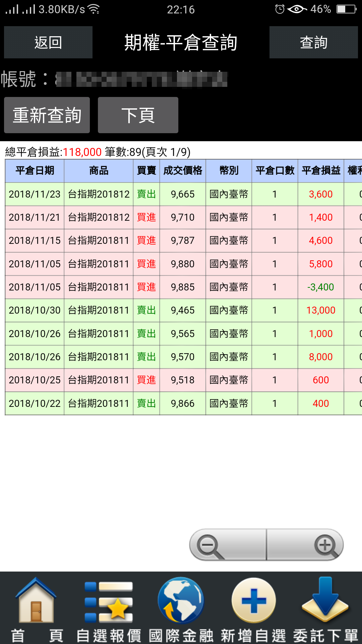Select the 平倉損益 column header
The height and width of the screenshot is (644, 362).
[x=321, y=171]
